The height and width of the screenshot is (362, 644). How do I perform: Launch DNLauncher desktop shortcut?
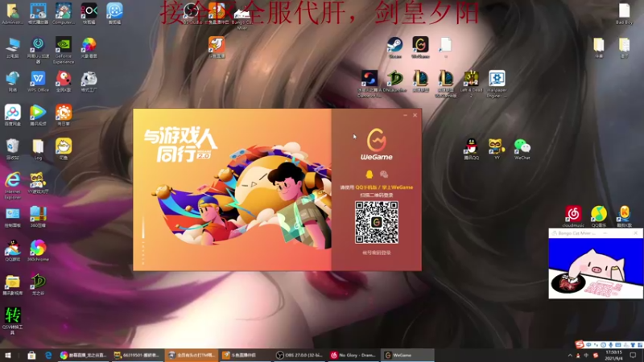394,81
